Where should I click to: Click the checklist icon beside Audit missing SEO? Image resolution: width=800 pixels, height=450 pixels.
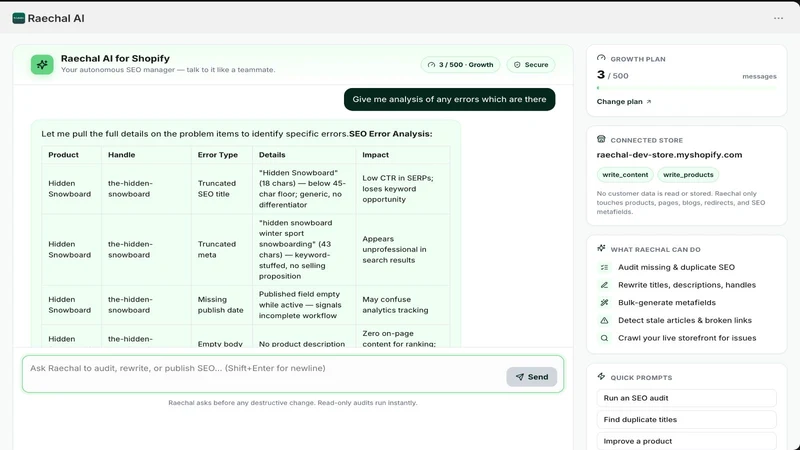pos(604,267)
